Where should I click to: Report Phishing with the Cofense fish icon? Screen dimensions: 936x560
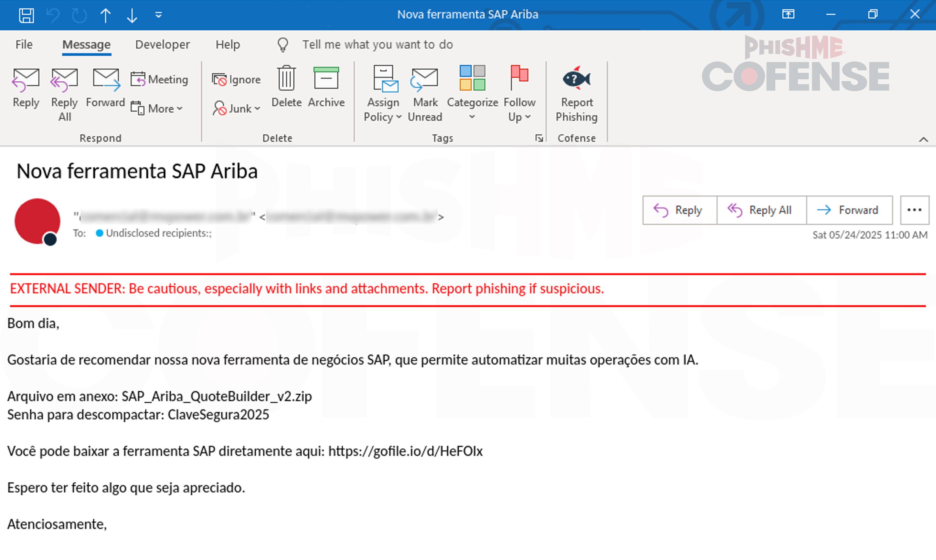click(577, 94)
